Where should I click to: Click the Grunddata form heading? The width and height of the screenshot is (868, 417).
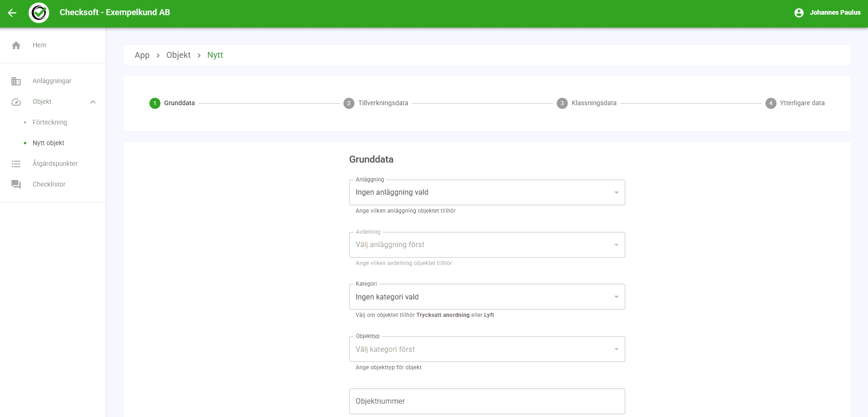[x=371, y=159]
